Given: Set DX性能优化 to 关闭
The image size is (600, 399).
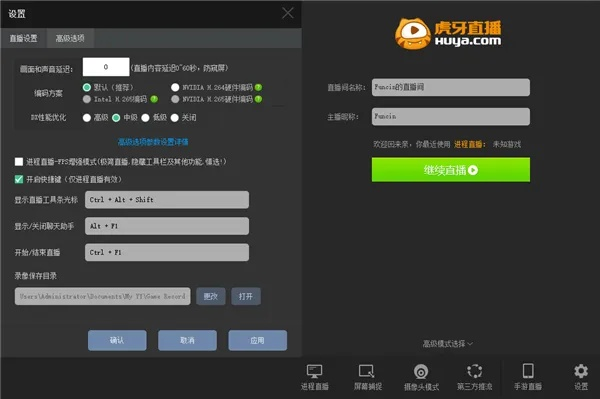Looking at the screenshot, I should tap(175, 118).
